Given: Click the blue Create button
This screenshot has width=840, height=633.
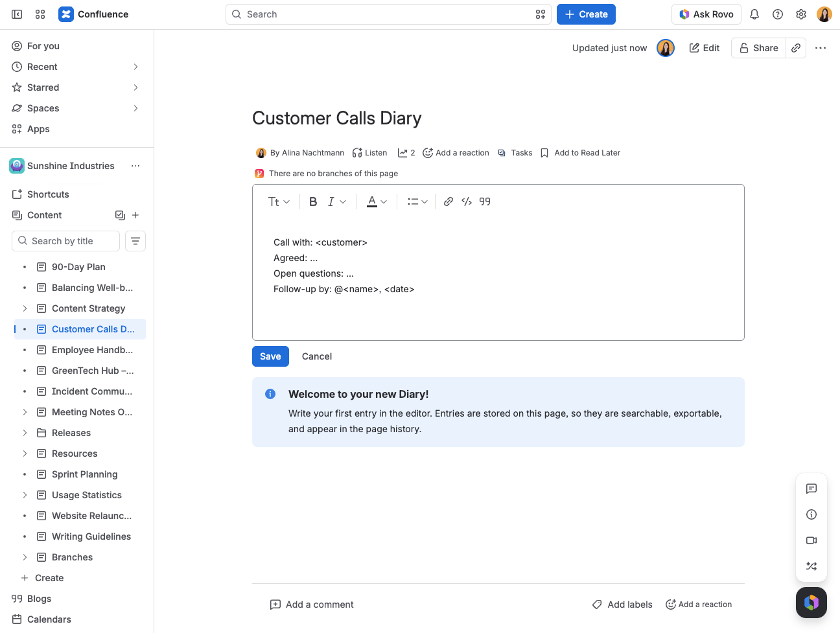Looking at the screenshot, I should [586, 14].
